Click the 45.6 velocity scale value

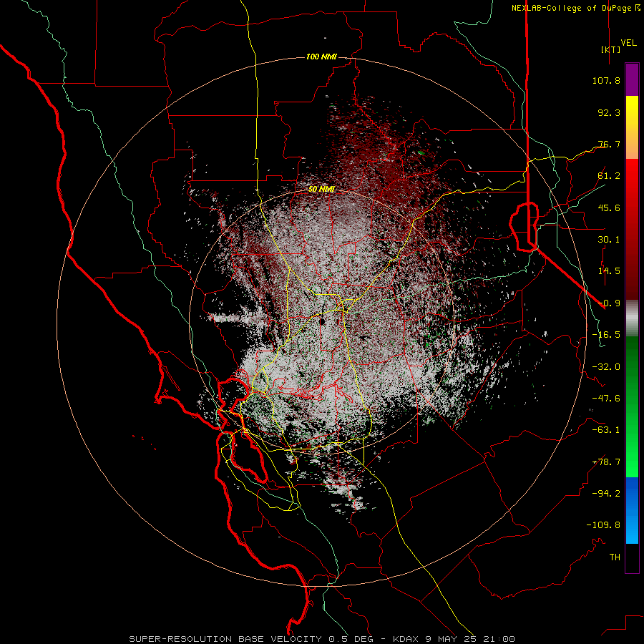tap(609, 208)
